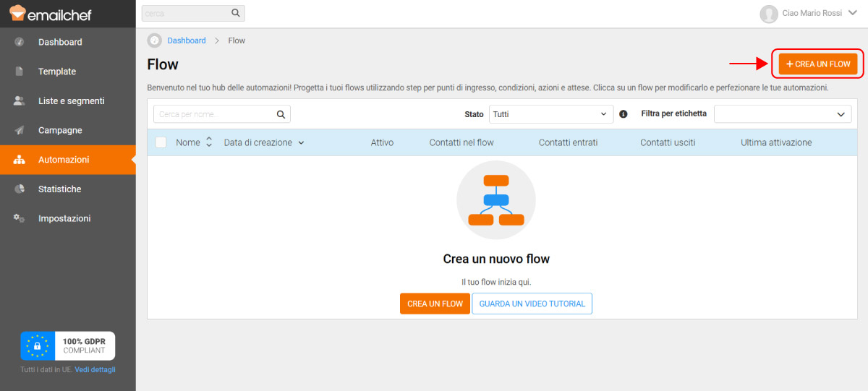The height and width of the screenshot is (391, 868).
Task: Click the GDPR compliant badge
Action: tap(67, 346)
